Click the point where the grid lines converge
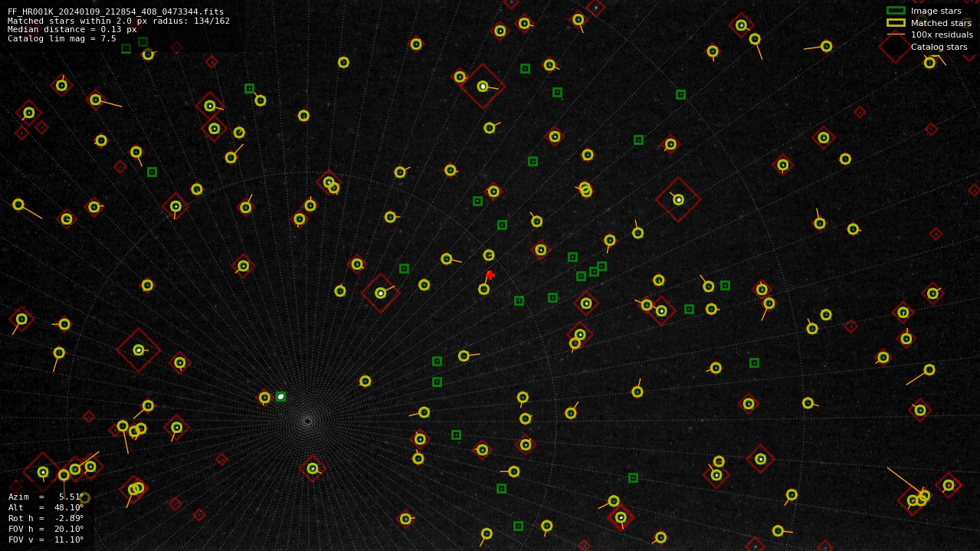The image size is (980, 551). coord(307,421)
